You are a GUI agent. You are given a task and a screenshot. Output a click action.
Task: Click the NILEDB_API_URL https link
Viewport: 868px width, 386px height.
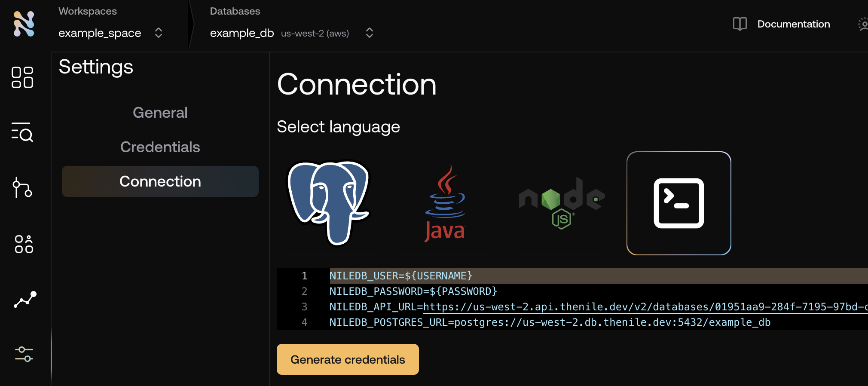[645, 307]
